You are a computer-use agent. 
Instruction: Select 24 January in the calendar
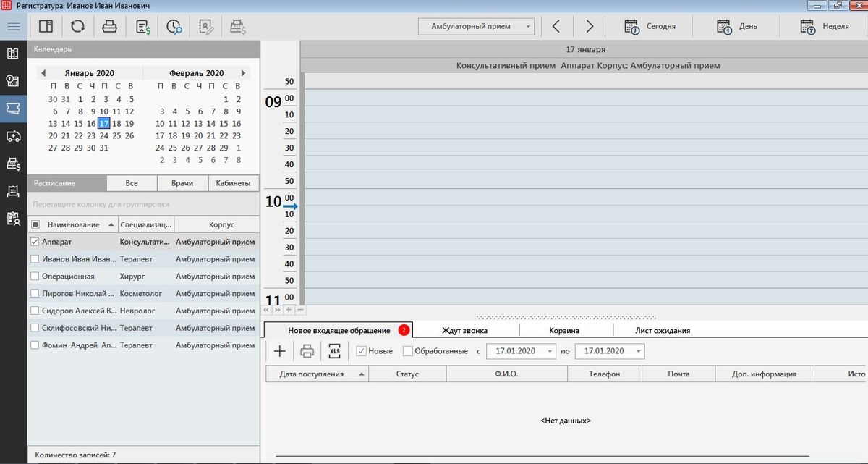[x=104, y=135]
